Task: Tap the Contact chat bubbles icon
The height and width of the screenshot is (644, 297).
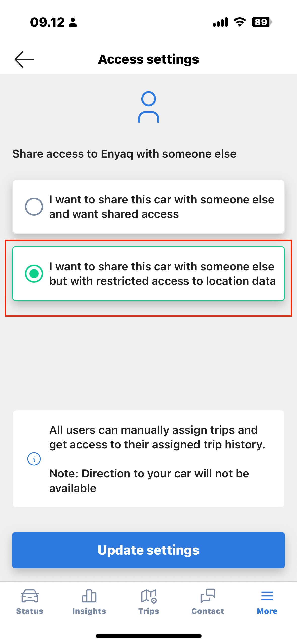Action: pos(208,596)
